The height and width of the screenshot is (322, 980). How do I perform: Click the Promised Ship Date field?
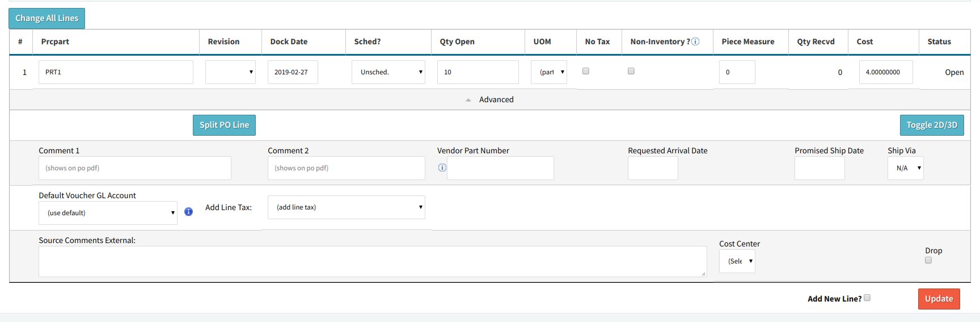[820, 168]
